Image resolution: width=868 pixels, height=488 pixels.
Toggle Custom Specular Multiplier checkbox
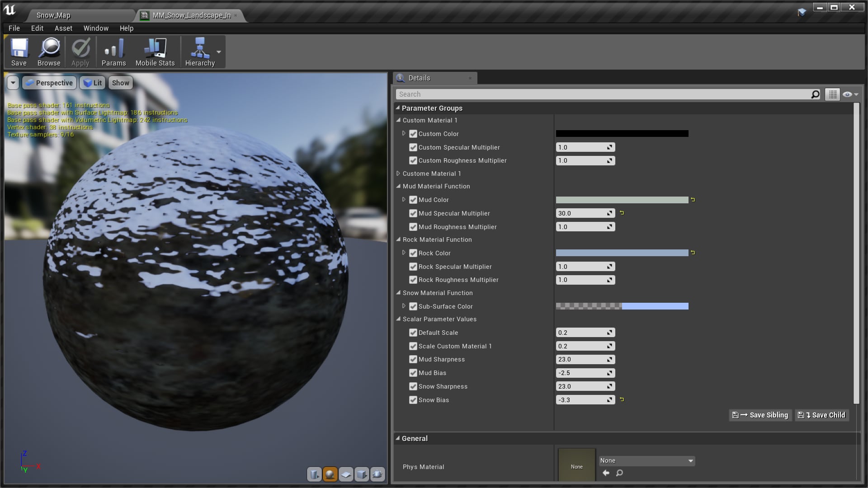click(x=413, y=147)
